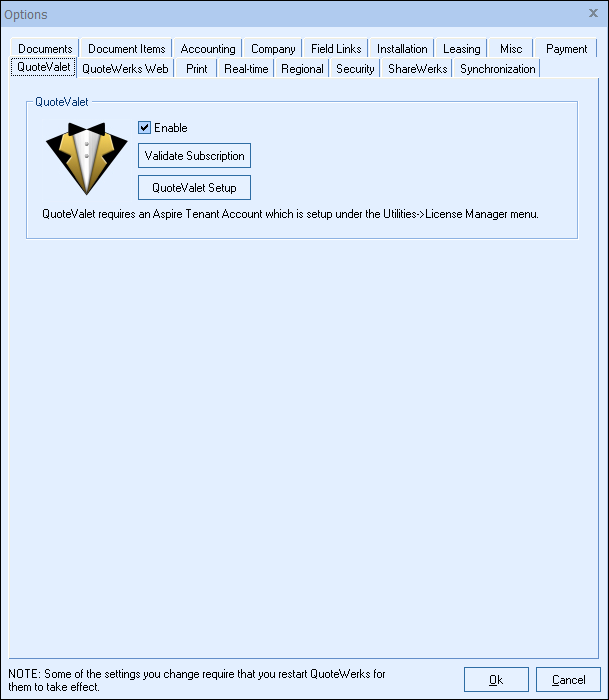609x700 pixels.
Task: Open the Security tab
Action: tap(355, 69)
